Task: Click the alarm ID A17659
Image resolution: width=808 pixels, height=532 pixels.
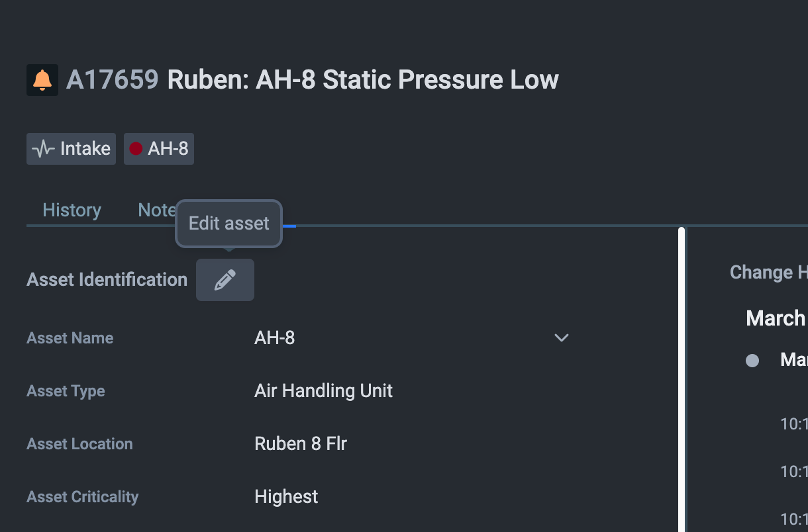Action: tap(113, 80)
